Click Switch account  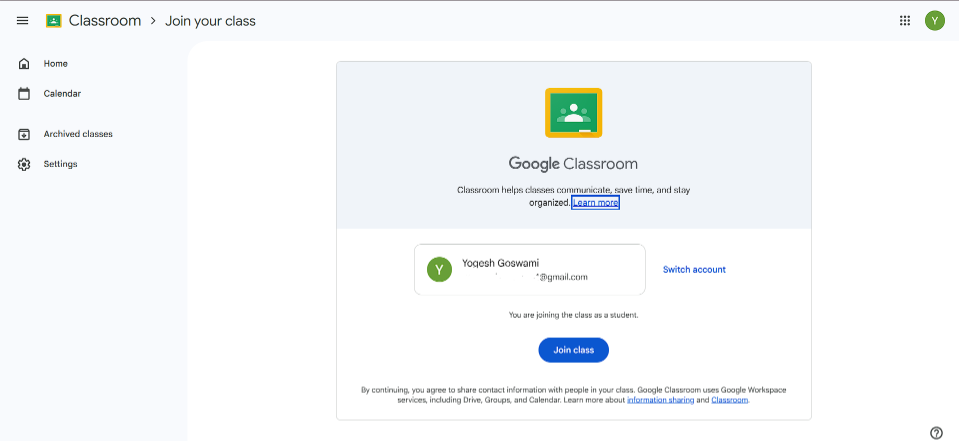coord(694,270)
